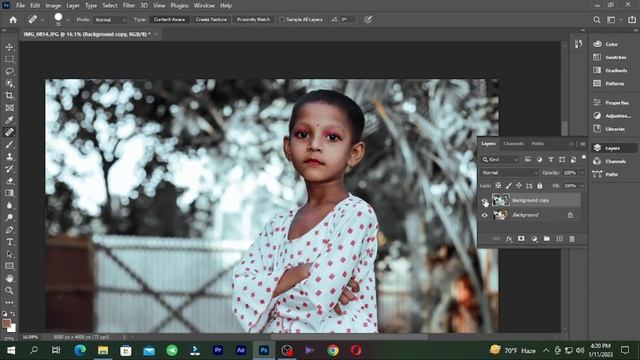Select the Clone Stamp tool
The image size is (640, 360).
click(9, 157)
